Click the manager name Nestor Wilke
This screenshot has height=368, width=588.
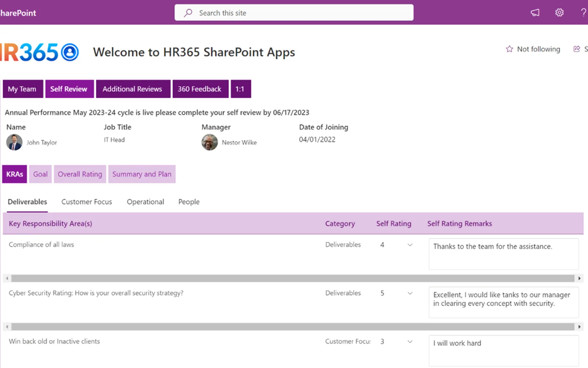(239, 142)
